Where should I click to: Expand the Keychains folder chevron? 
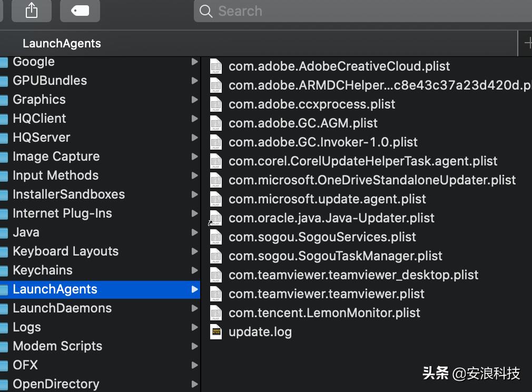tap(194, 270)
